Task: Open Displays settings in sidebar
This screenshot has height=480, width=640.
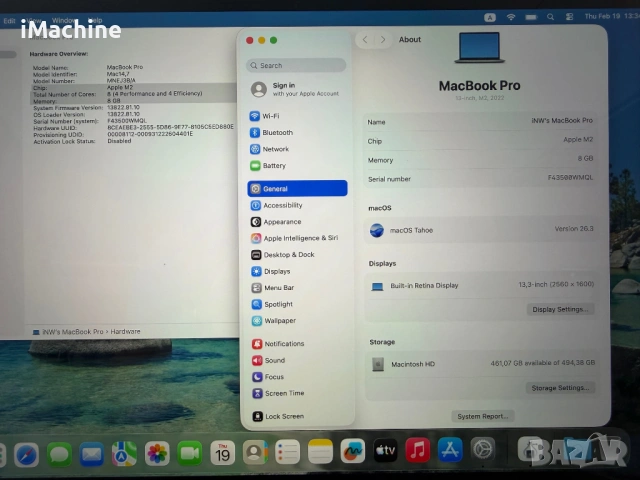Action: pos(297,271)
